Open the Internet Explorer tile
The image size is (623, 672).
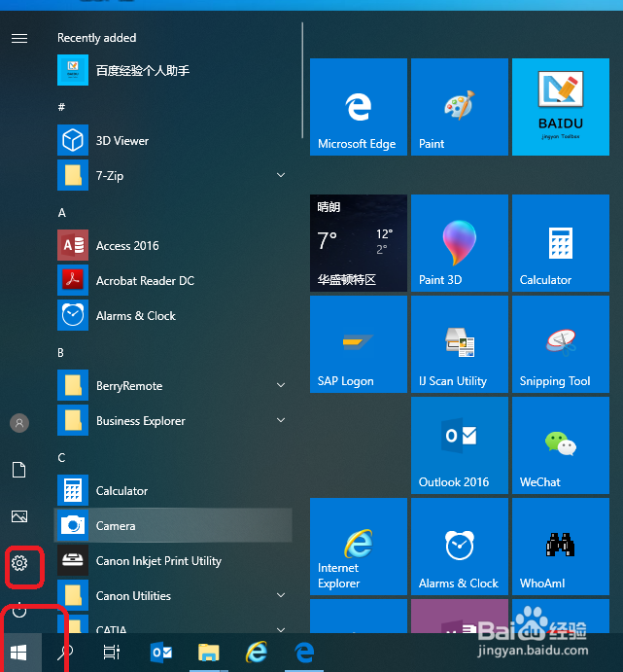click(x=359, y=547)
